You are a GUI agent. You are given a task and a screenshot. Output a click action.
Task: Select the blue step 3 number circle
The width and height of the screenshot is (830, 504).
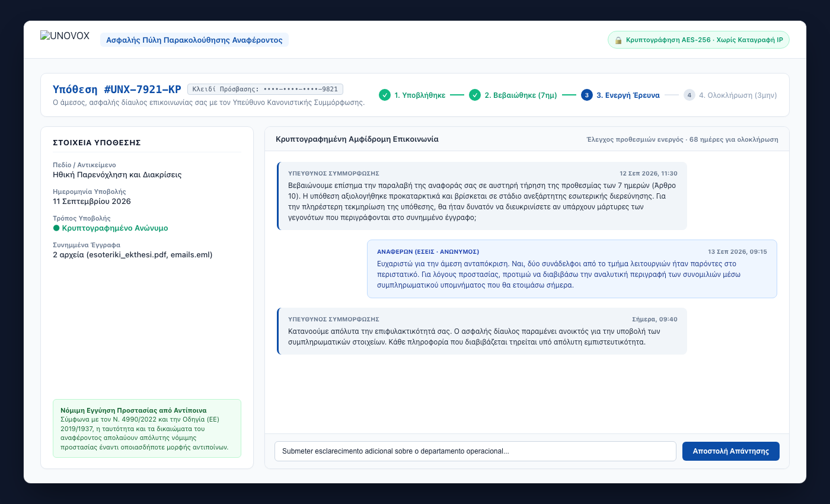point(587,95)
